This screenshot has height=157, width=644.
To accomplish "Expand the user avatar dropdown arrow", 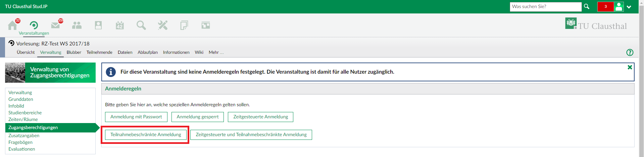I will pos(629,7).
